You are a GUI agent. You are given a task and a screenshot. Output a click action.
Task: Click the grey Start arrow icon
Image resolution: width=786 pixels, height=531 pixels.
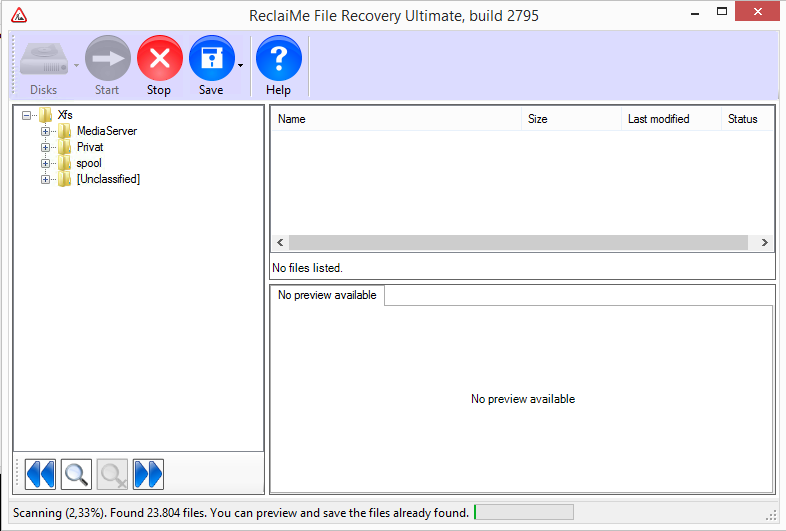pyautogui.click(x=108, y=58)
